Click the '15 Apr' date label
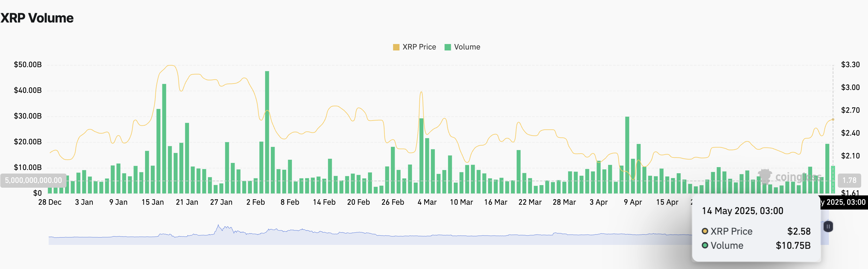868x269 pixels. click(x=667, y=202)
